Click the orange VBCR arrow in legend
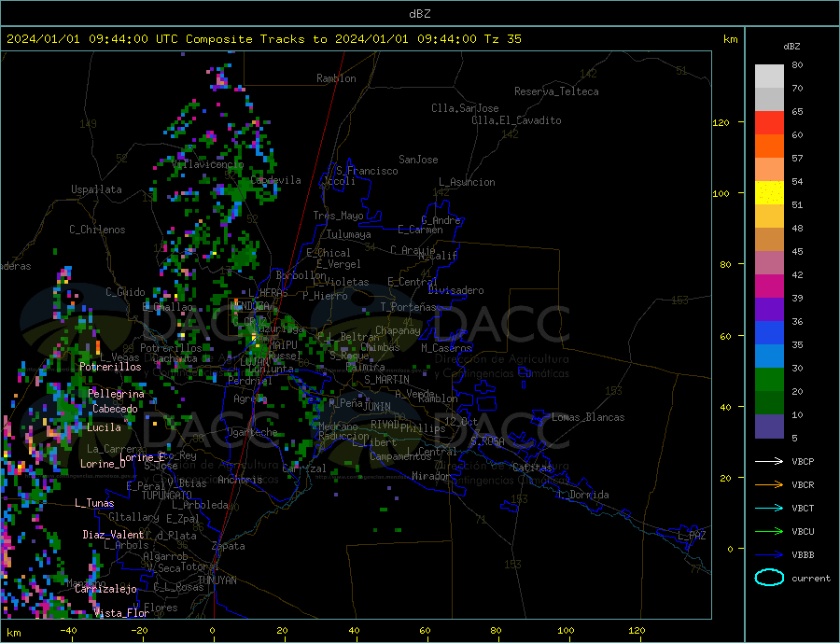This screenshot has height=643, width=840. point(769,484)
